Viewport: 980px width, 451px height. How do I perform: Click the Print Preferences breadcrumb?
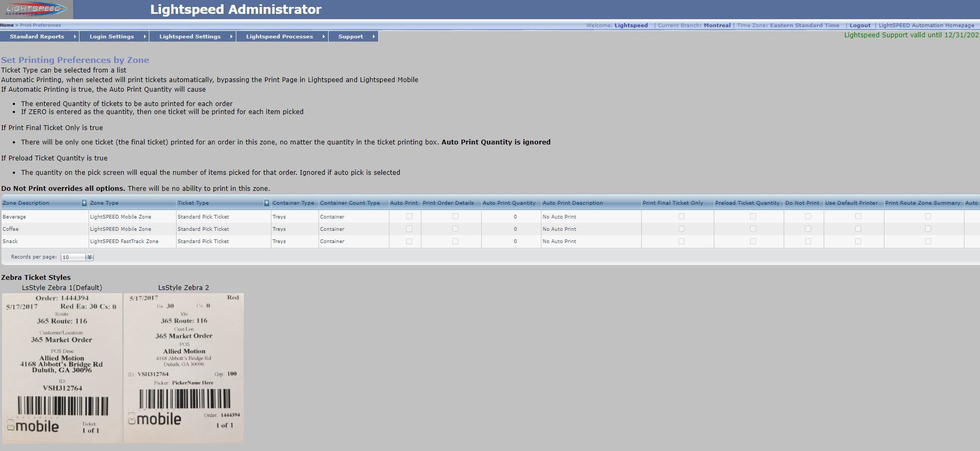tap(41, 25)
